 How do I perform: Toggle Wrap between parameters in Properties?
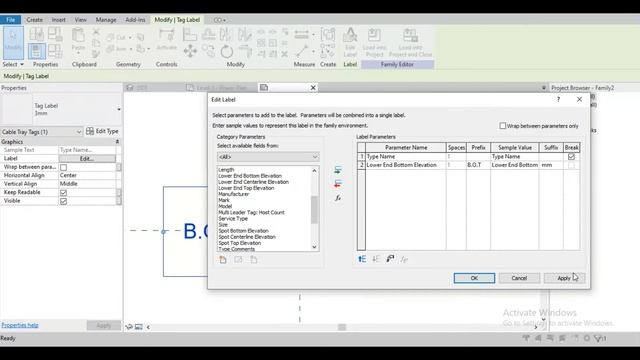(63, 167)
